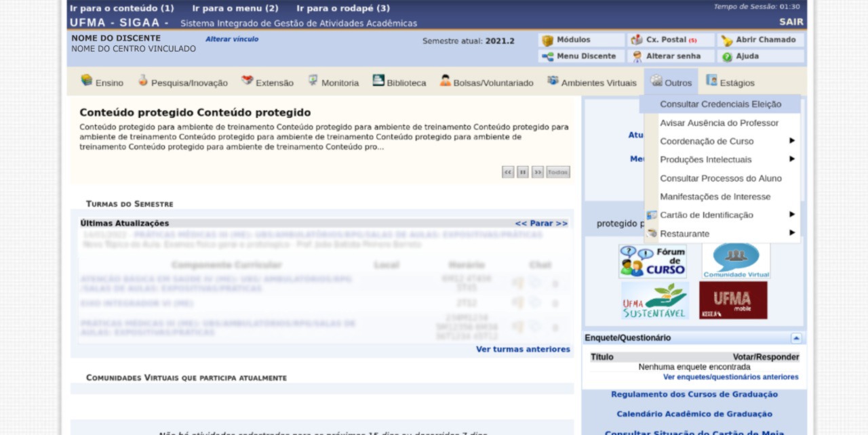The width and height of the screenshot is (868, 435).
Task: Collapse the Enquete/Questionário panel
Action: point(796,338)
